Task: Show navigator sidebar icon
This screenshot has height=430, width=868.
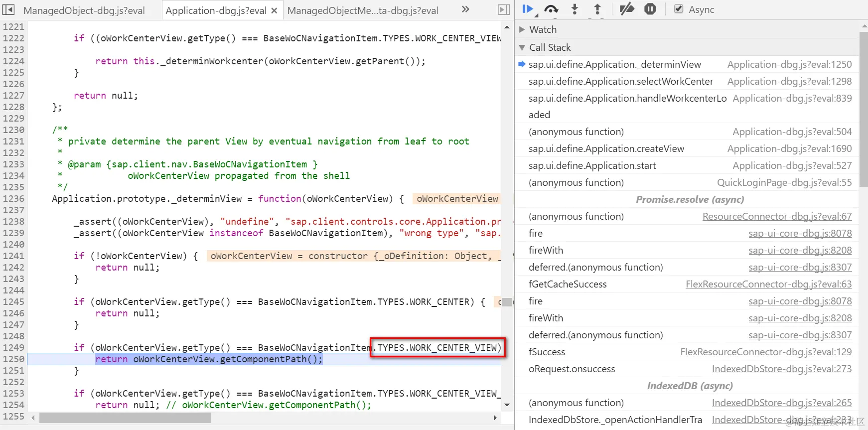Action: [9, 9]
